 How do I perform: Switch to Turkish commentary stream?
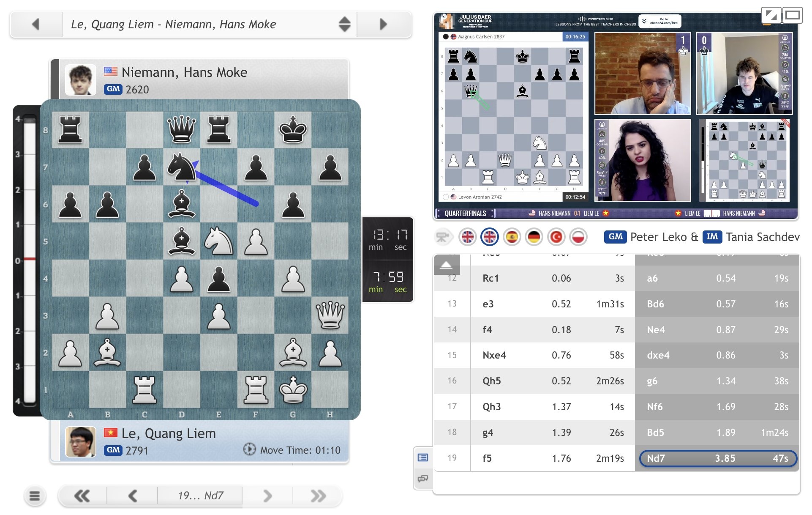tap(556, 237)
